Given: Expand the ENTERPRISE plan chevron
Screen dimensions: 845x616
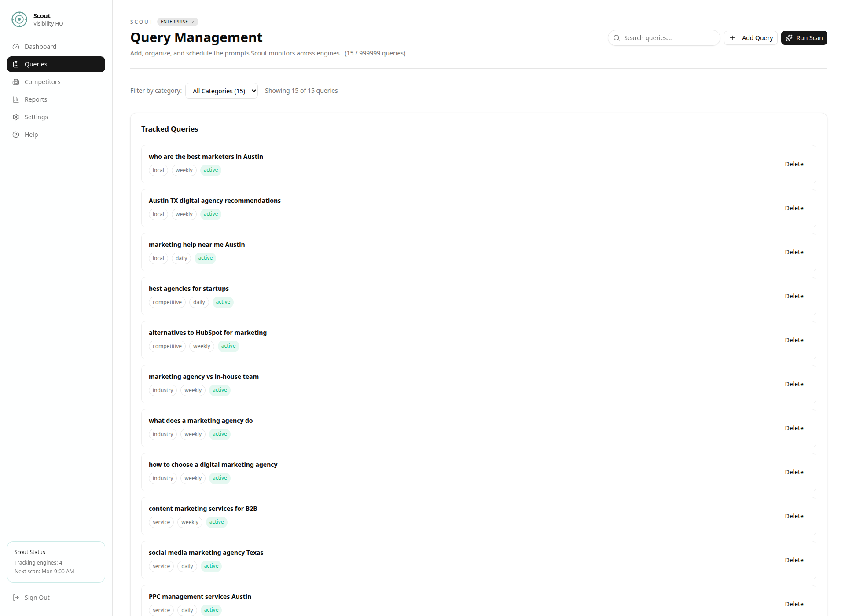Looking at the screenshot, I should (192, 22).
